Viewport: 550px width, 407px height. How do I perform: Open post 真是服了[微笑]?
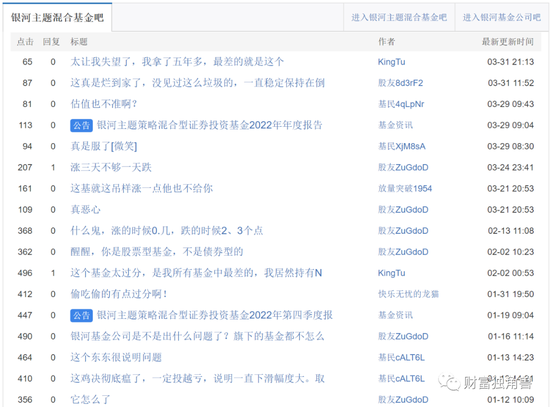tap(104, 146)
